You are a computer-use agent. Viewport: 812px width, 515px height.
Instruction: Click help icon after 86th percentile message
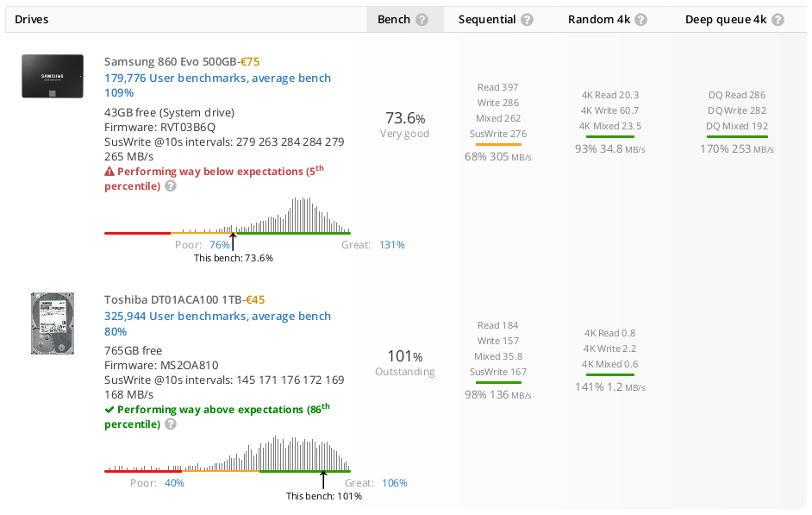click(171, 424)
